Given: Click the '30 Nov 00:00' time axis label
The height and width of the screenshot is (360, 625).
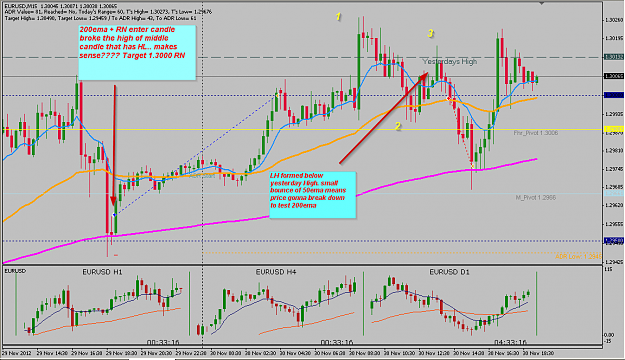Looking at the screenshot, I should pos(225,353).
